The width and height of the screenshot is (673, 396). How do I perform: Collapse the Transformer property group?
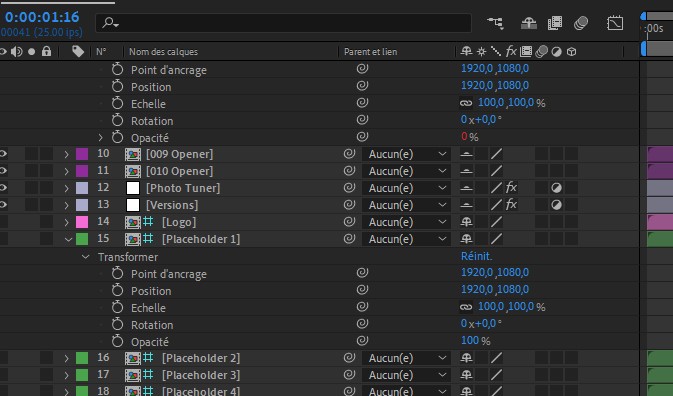click(85, 257)
